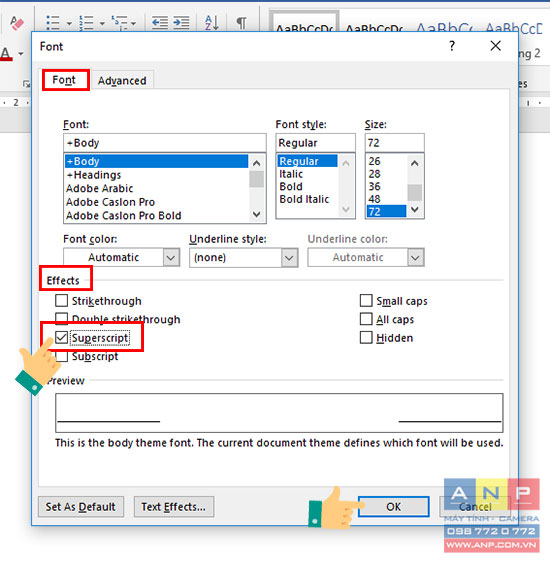
Task: Tick the Hidden checkbox
Action: click(366, 337)
